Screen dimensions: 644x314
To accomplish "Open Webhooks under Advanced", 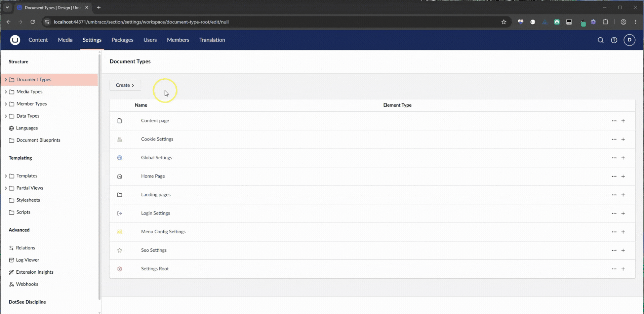I will [27, 284].
